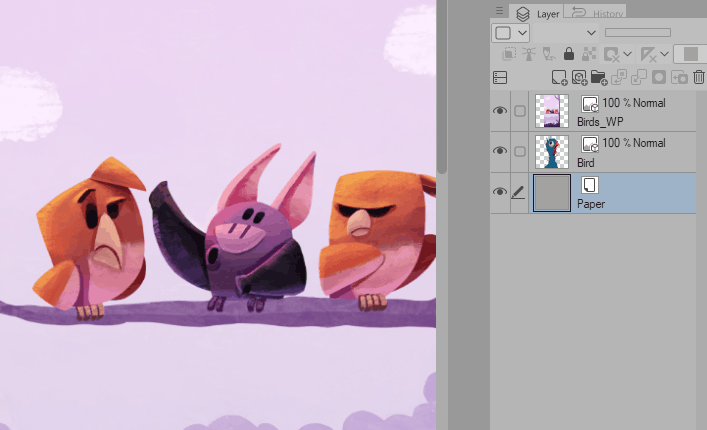The width and height of the screenshot is (707, 430).
Task: Open the layer panel hamburger menu
Action: pyautogui.click(x=500, y=11)
